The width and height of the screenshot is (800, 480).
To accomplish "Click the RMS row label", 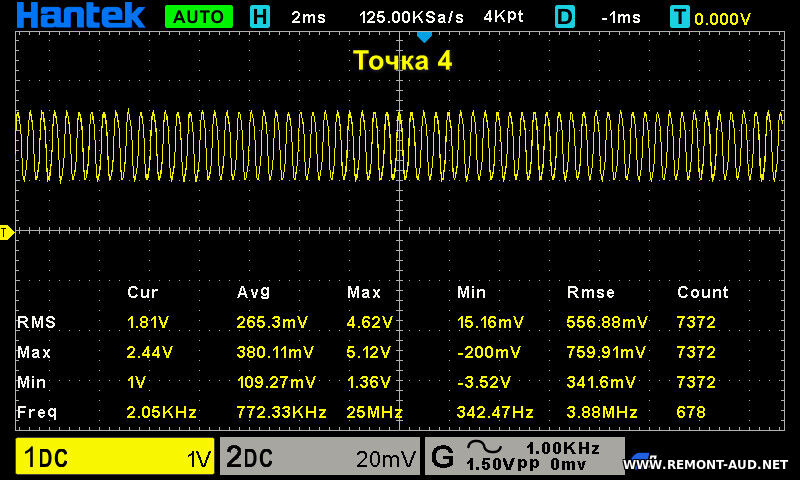I will (x=36, y=322).
